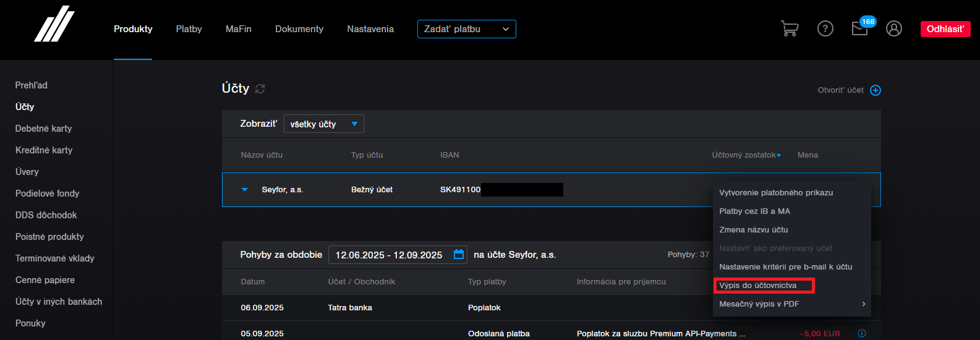The image size is (980, 340).
Task: Go to Prehľad in sidebar
Action: pyautogui.click(x=32, y=85)
